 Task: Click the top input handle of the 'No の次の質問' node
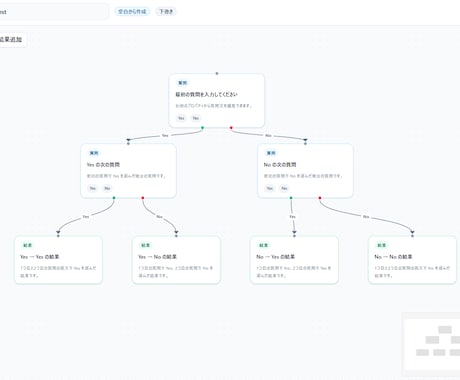(305, 143)
